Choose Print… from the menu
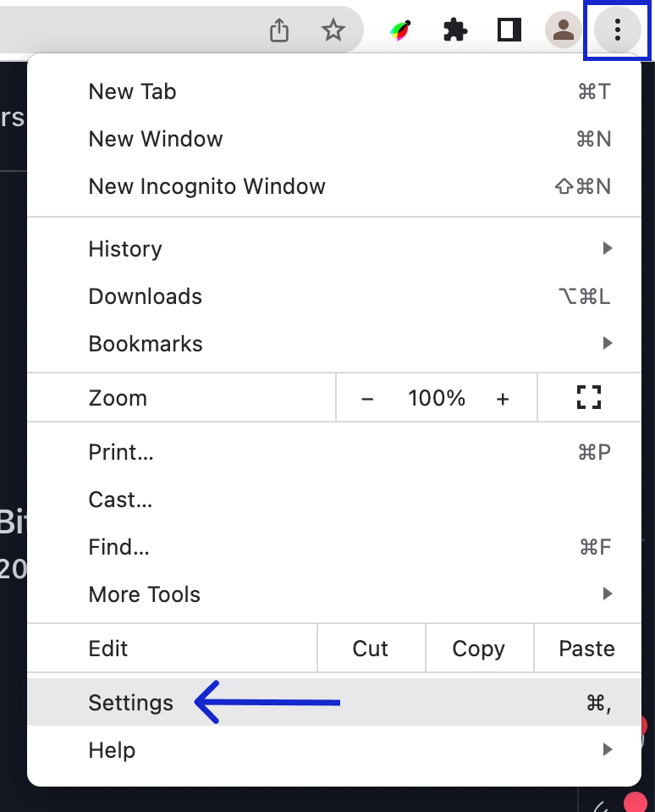Image resolution: width=655 pixels, height=812 pixels. click(x=121, y=452)
